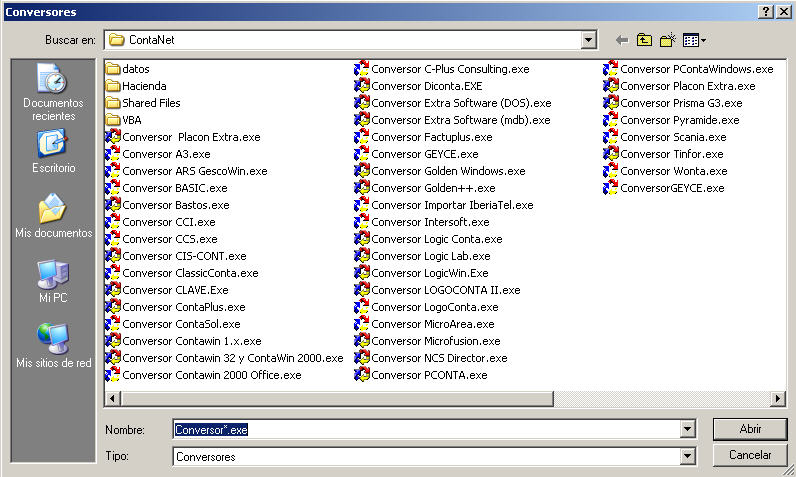Select Conversor Importar IberiaTel.exe
The image size is (796, 477).
(444, 205)
